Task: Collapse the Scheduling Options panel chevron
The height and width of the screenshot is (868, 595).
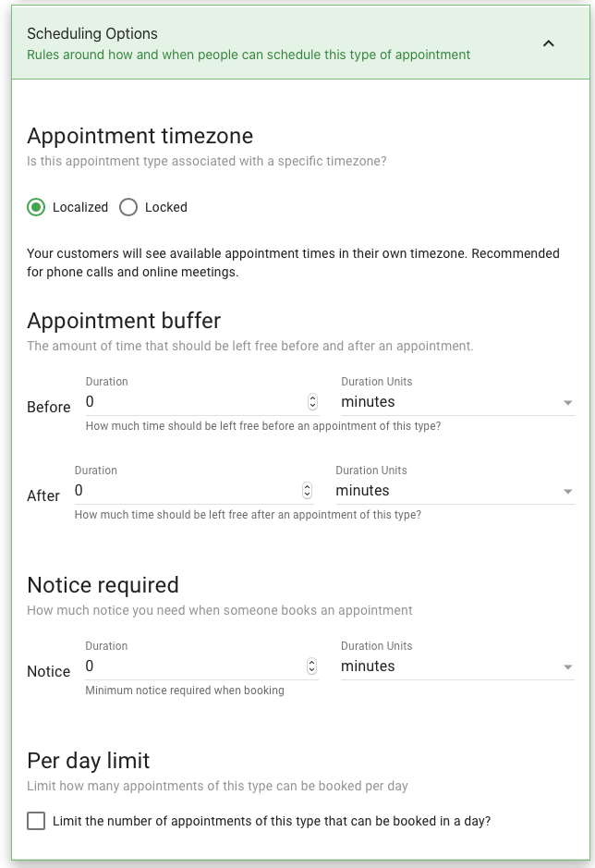Action: point(548,43)
